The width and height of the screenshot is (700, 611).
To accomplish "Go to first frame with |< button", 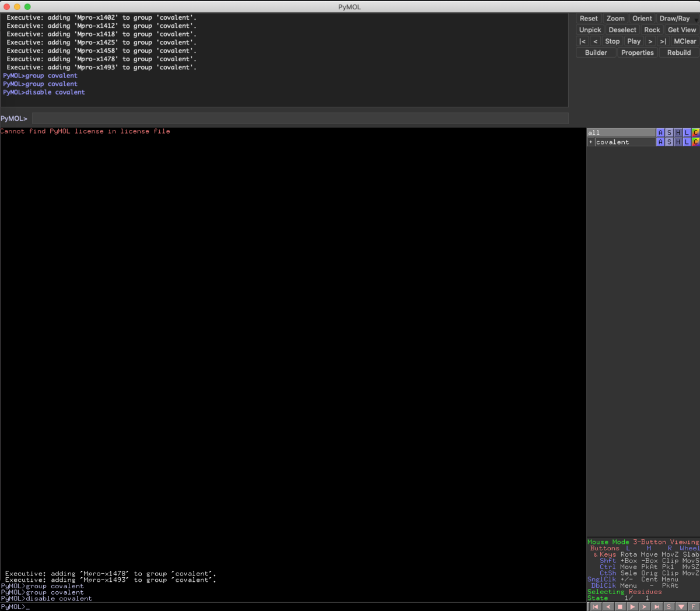I will [582, 41].
